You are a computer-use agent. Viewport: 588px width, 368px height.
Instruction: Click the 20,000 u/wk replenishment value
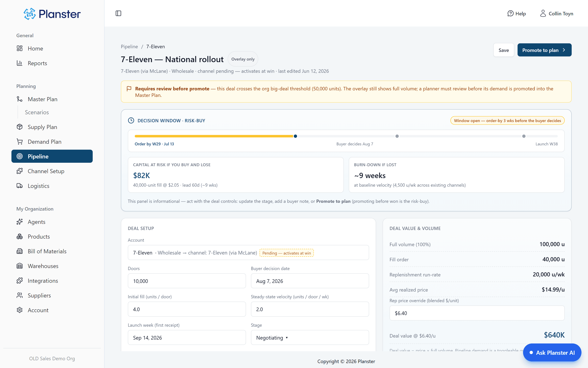pos(549,275)
